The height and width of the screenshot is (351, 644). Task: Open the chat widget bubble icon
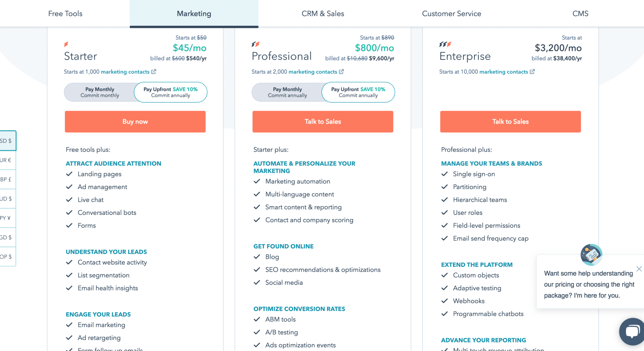coord(632,331)
